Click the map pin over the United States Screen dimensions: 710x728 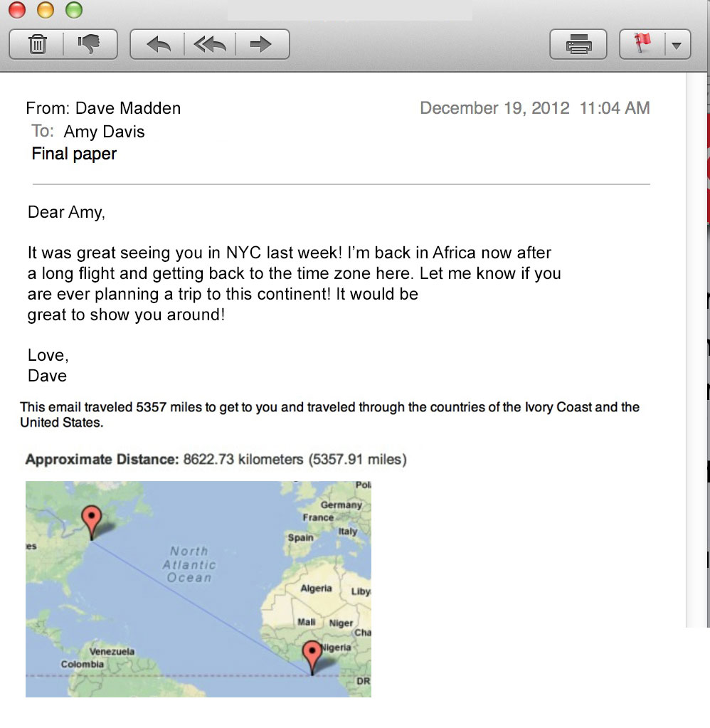tap(92, 519)
